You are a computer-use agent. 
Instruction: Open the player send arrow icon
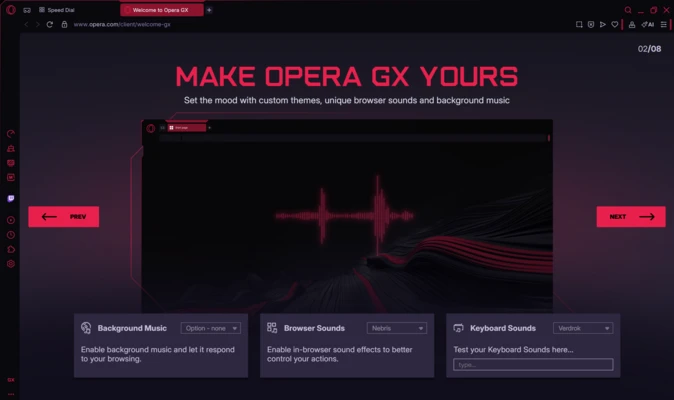point(603,24)
